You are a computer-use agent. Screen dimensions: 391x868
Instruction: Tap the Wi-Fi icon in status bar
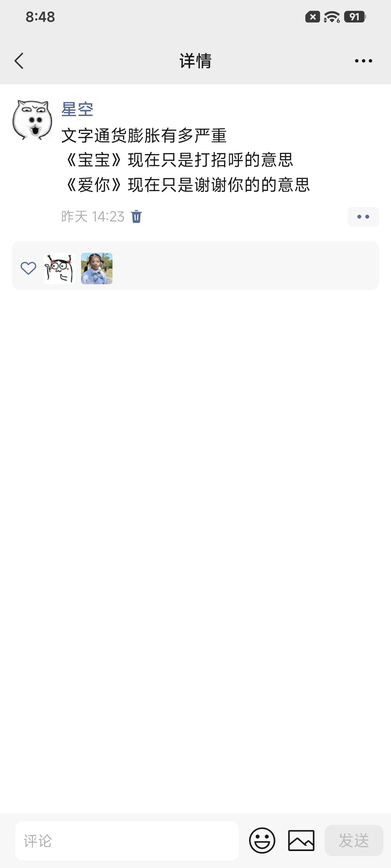(x=332, y=17)
